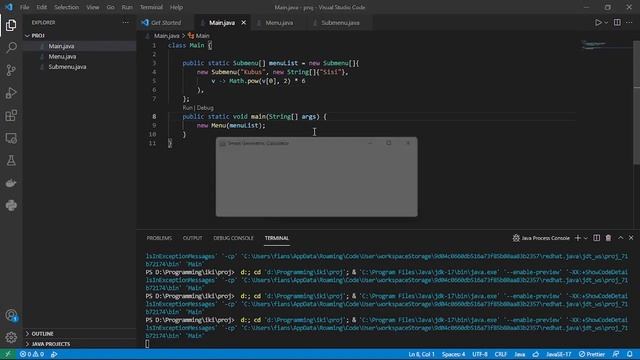Open the Run and Debug view
Screen dimensions: 640x360
(x=11, y=93)
